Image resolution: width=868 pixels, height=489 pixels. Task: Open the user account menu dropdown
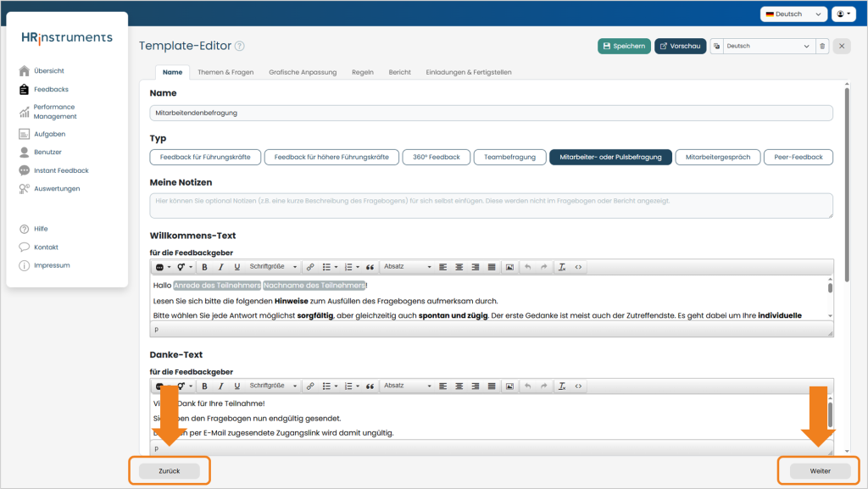(843, 14)
